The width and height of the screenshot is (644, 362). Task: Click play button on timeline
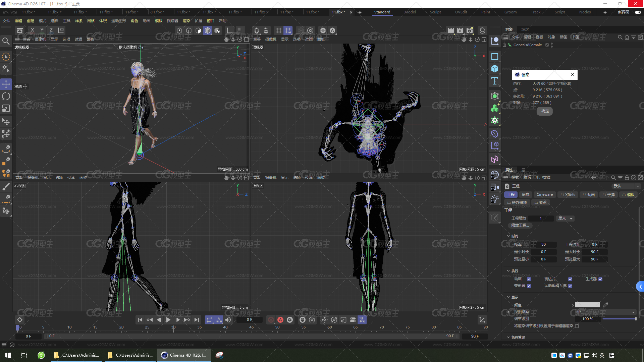[x=167, y=319]
